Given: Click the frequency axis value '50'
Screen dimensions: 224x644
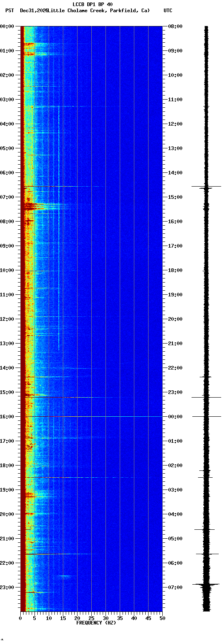Looking at the screenshot, I should tap(162, 618).
